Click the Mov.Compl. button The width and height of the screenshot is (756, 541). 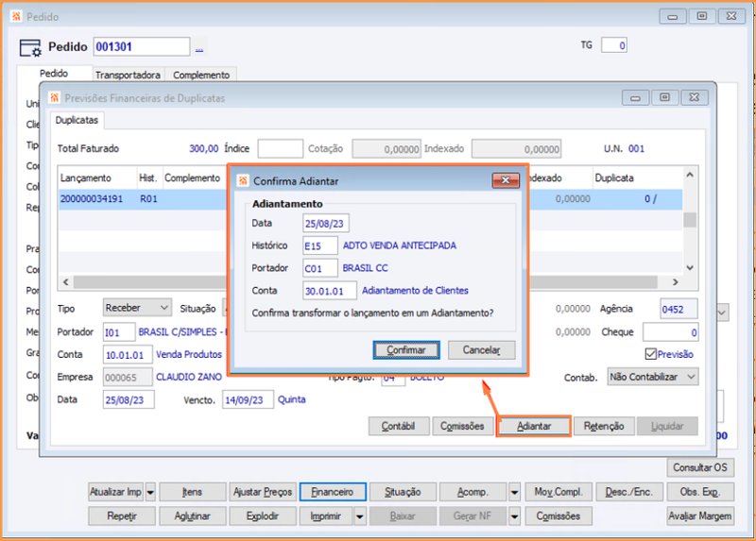pos(558,492)
